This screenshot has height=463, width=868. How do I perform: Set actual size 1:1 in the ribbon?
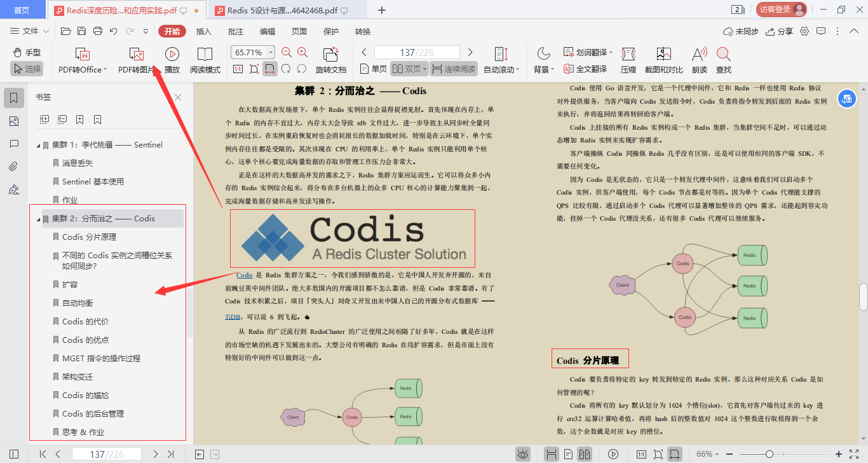click(x=238, y=69)
